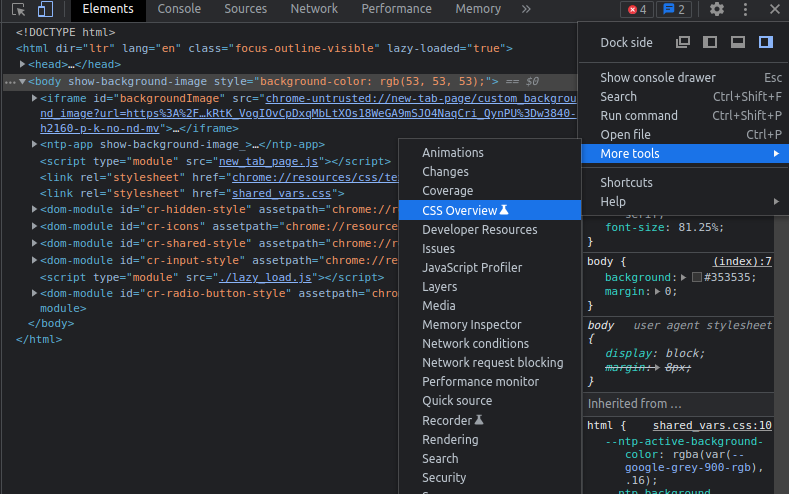Open DevTools settings gear

click(x=717, y=9)
